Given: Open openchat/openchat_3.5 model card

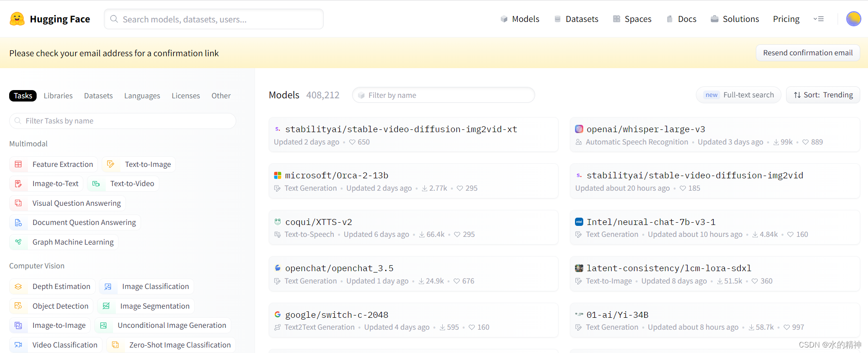Looking at the screenshot, I should [413, 274].
